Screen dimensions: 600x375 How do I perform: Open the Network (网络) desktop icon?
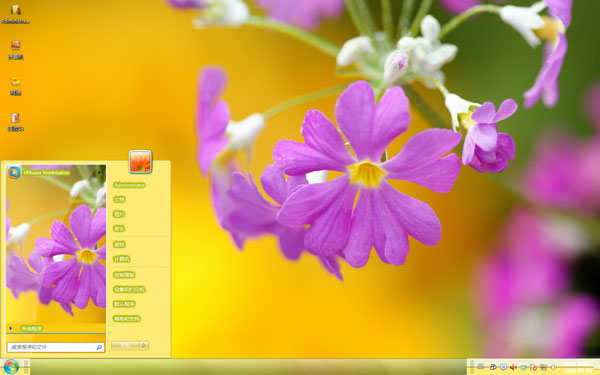[x=15, y=86]
